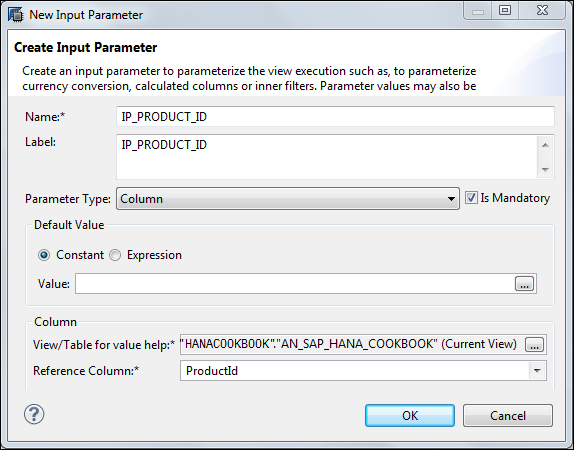Click the Cancel button
This screenshot has width=574, height=450.
click(508, 416)
